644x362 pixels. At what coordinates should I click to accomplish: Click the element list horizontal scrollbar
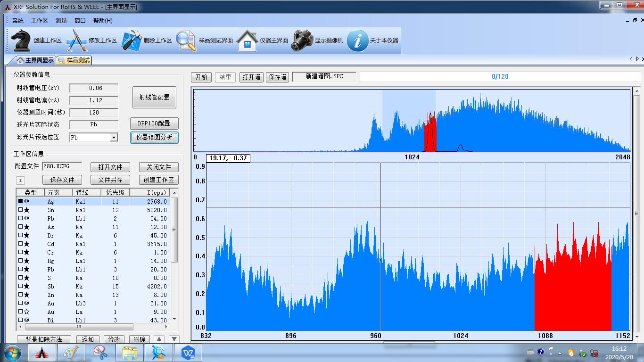(79, 327)
